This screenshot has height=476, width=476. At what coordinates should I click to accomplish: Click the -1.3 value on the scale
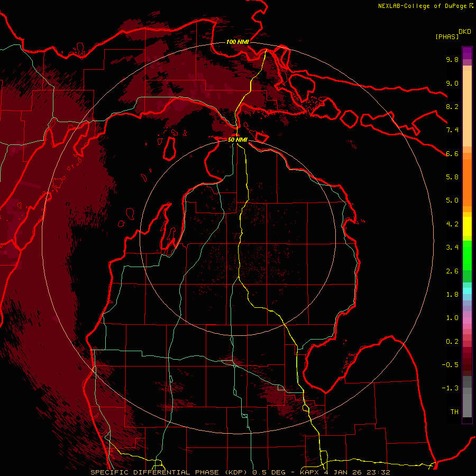[x=450, y=388]
